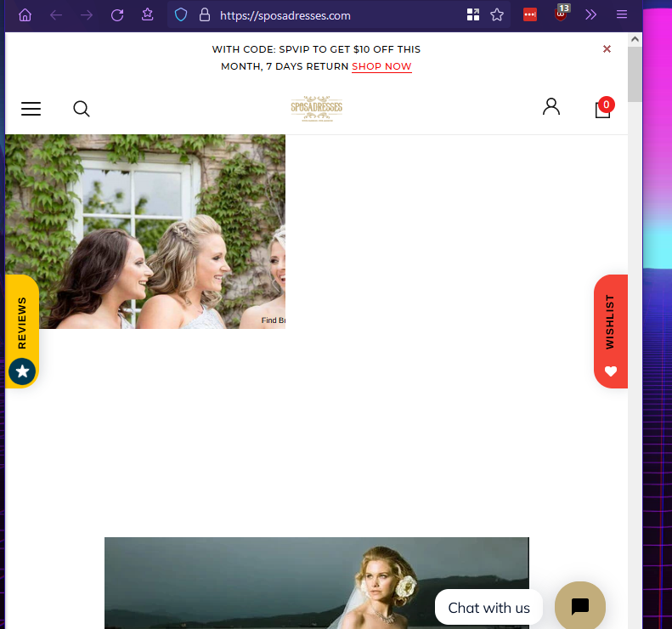
Task: Click the site search magnifier icon
Action: click(82, 109)
